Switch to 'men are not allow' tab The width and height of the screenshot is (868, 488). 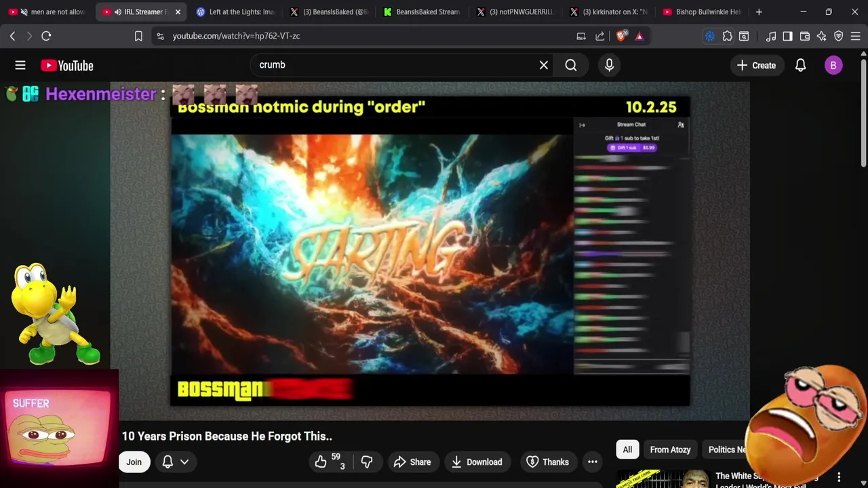(47, 12)
